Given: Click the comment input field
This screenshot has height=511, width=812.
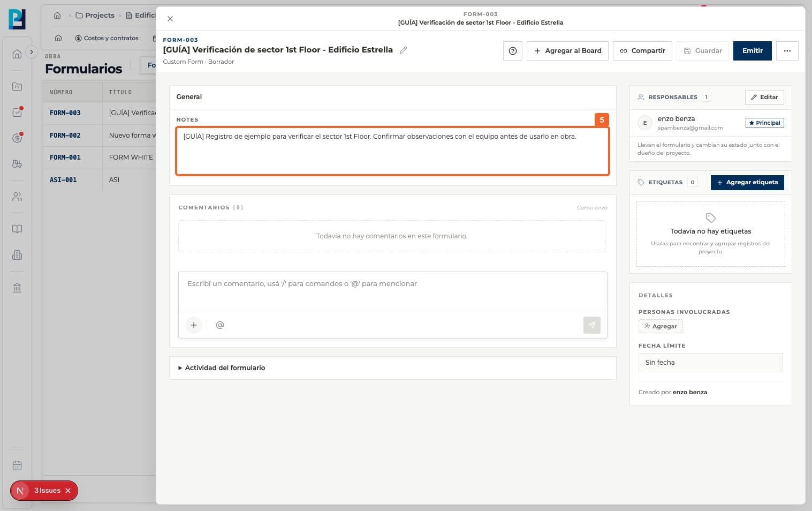Looking at the screenshot, I should [392, 292].
